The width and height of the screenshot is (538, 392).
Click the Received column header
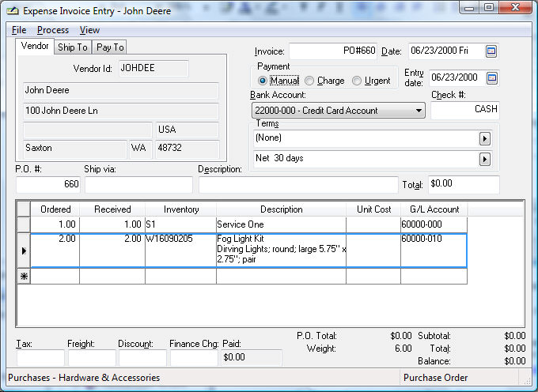pyautogui.click(x=112, y=209)
